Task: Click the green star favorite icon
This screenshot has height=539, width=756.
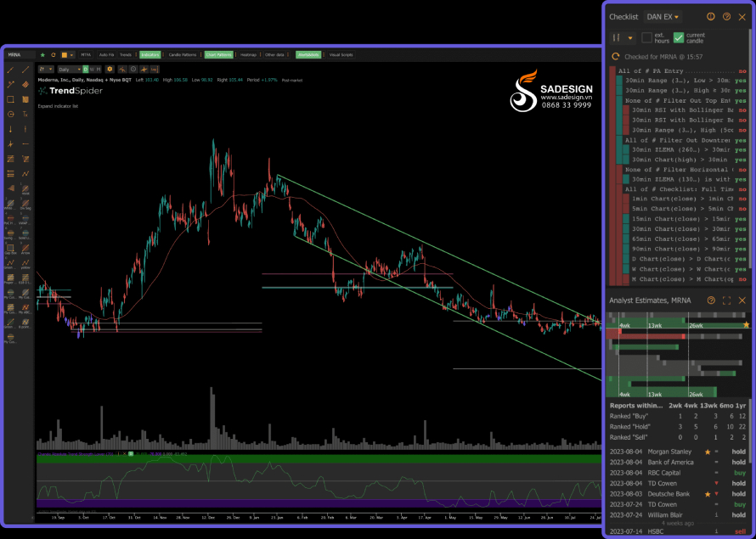Action: 42,55
